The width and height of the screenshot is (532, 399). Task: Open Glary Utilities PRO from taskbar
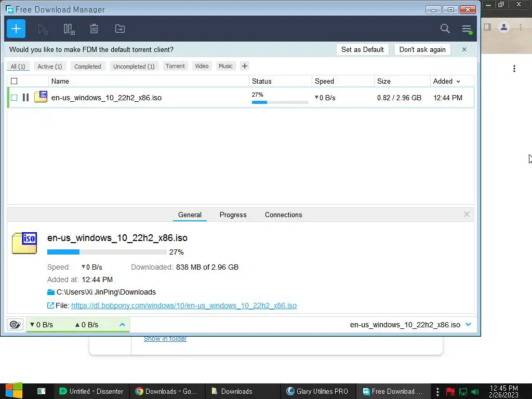pyautogui.click(x=318, y=391)
